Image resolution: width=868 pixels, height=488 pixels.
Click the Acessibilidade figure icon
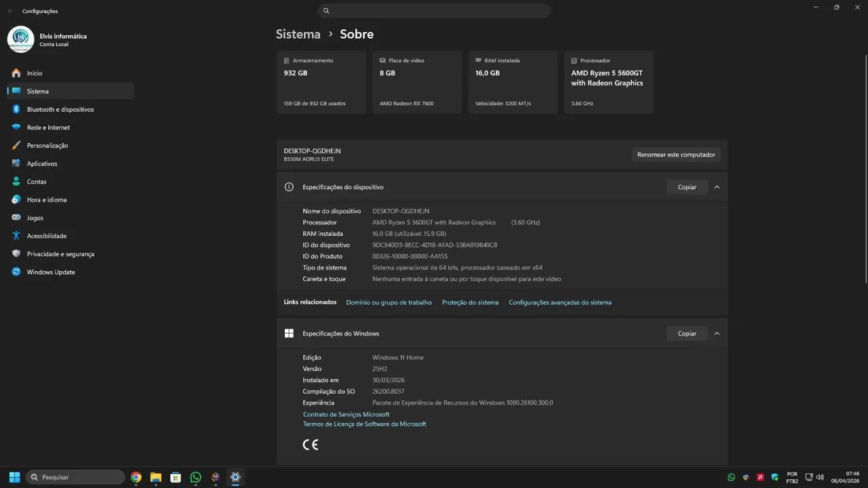[16, 236]
